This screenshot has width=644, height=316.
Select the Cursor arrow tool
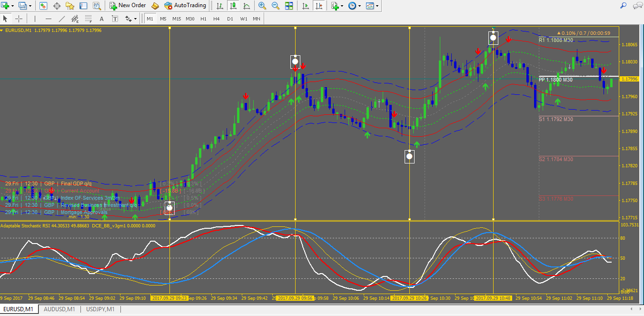click(5, 19)
